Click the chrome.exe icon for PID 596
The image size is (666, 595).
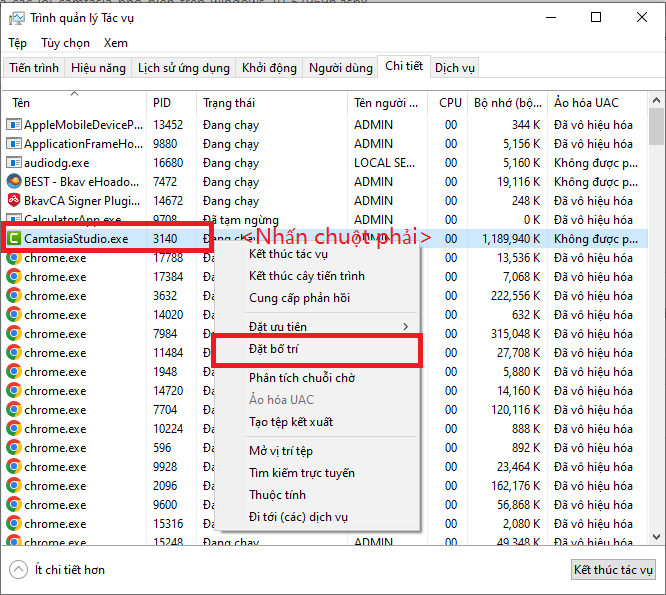click(x=14, y=448)
